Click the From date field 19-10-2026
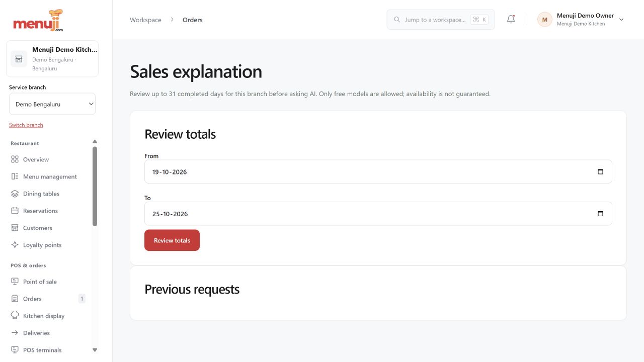 [x=378, y=171]
